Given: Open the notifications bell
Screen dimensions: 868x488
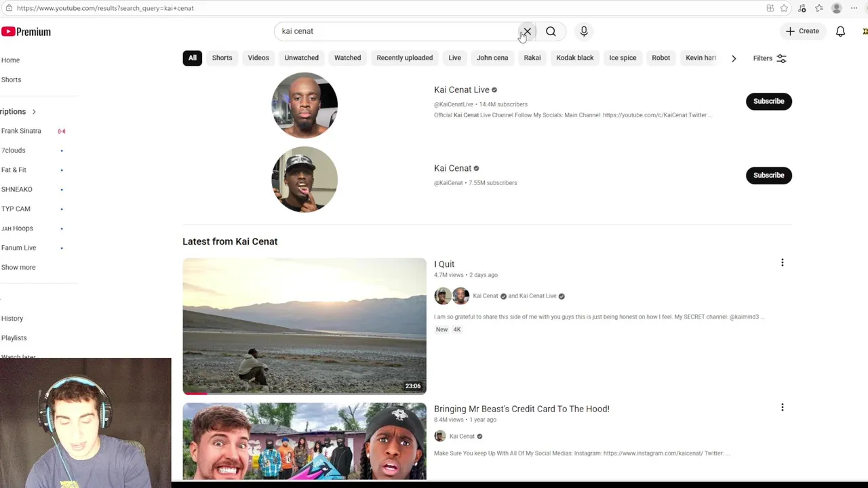Looking at the screenshot, I should [840, 31].
